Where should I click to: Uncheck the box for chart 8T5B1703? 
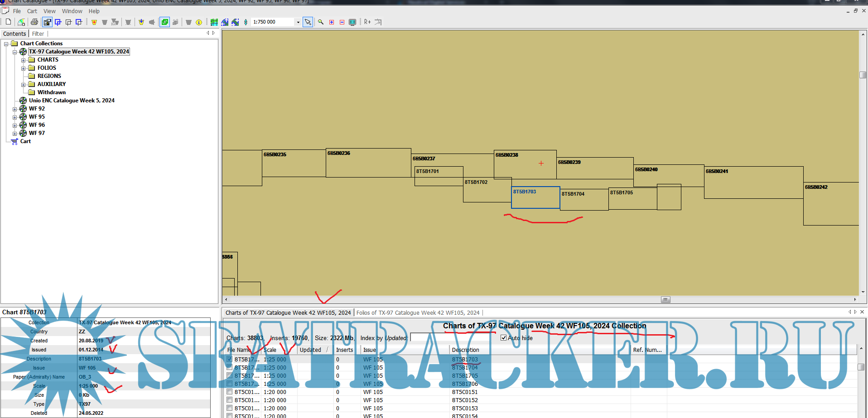[229, 359]
